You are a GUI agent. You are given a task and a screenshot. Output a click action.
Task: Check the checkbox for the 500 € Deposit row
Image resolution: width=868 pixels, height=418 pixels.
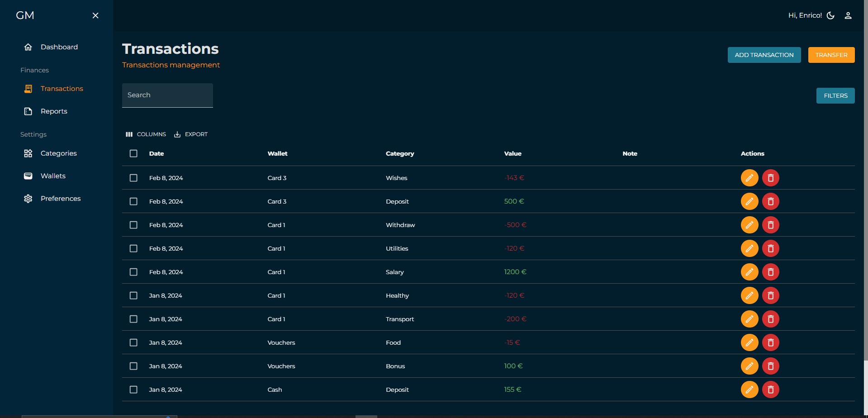[x=133, y=201]
